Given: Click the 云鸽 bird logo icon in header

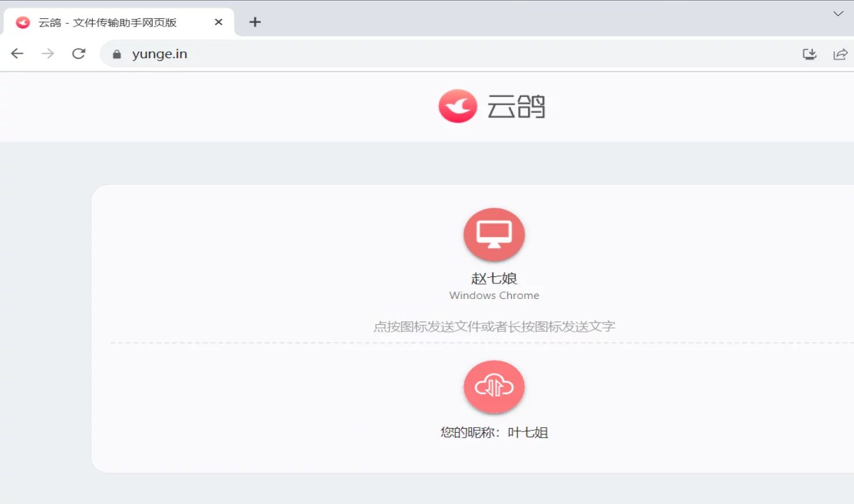Looking at the screenshot, I should pyautogui.click(x=458, y=106).
